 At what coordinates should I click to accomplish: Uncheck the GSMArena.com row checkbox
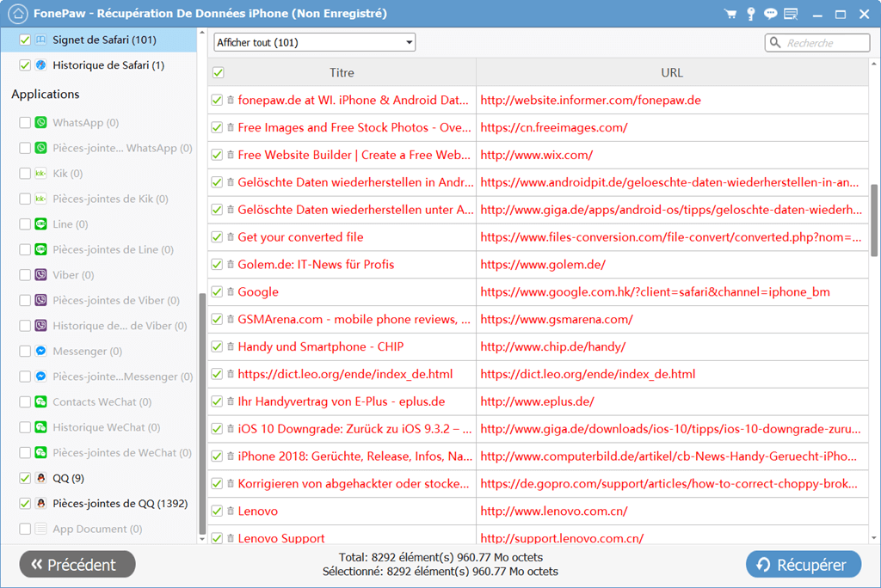click(x=217, y=319)
